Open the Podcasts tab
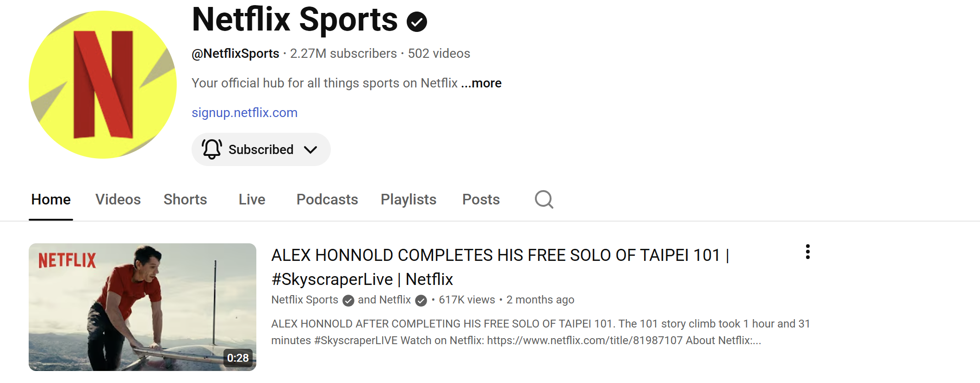 [x=327, y=199]
